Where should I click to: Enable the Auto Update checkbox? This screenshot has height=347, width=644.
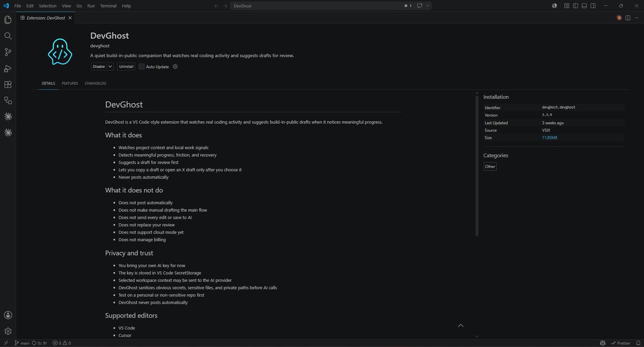[142, 67]
